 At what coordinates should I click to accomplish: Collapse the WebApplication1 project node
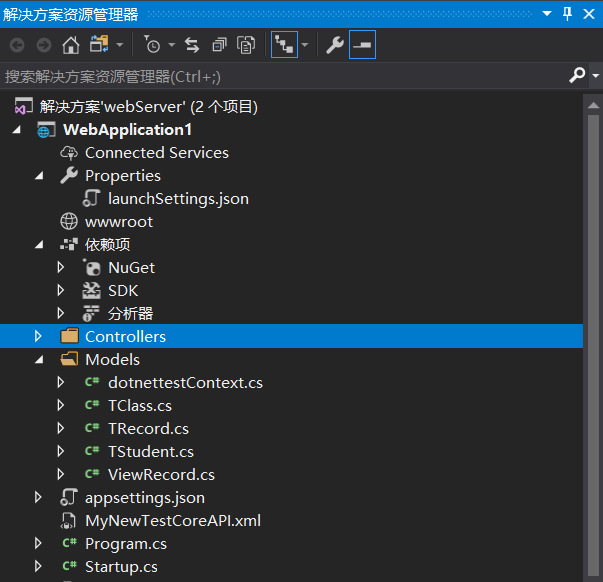pyautogui.click(x=16, y=130)
